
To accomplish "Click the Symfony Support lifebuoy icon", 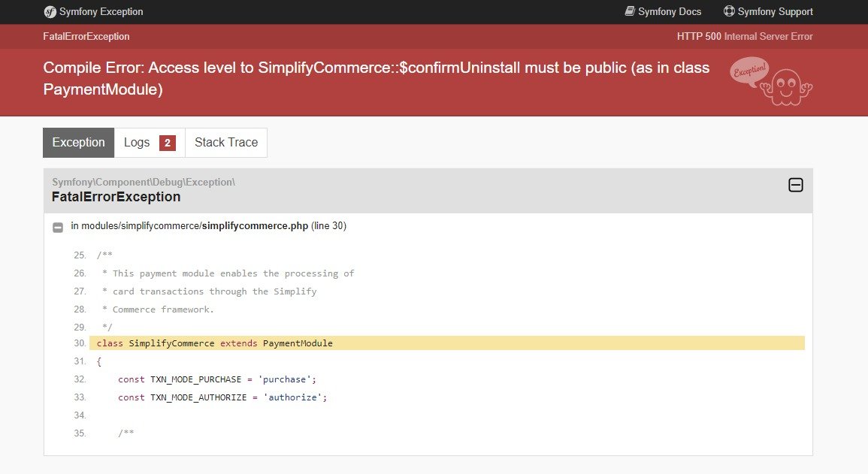I will point(729,11).
